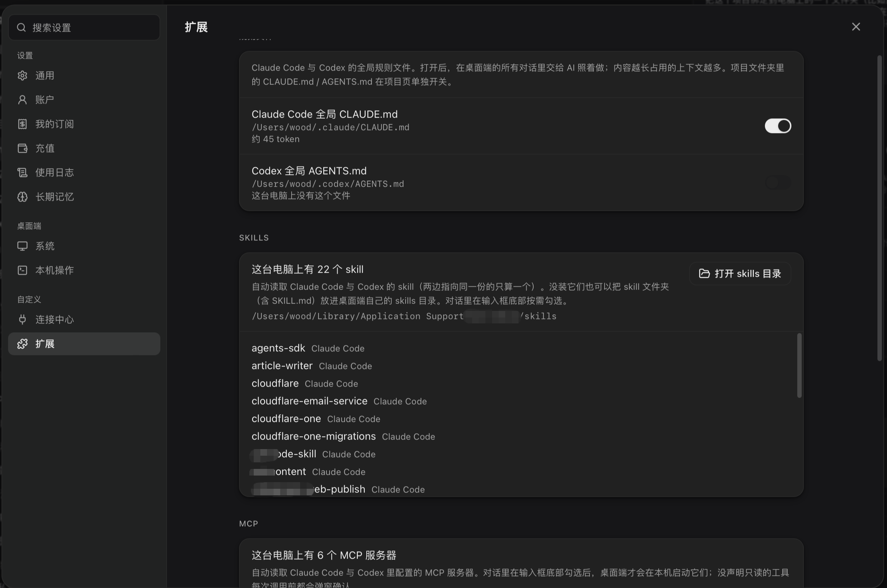Click 打开 skills 目录 button
Screen dimensions: 887x588
[x=740, y=273]
